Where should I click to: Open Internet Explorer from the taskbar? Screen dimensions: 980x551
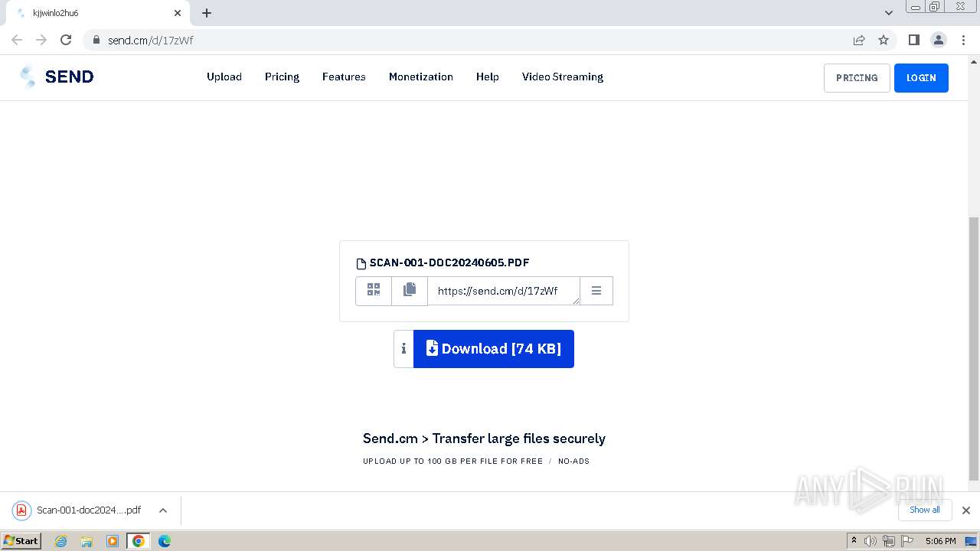pos(61,541)
